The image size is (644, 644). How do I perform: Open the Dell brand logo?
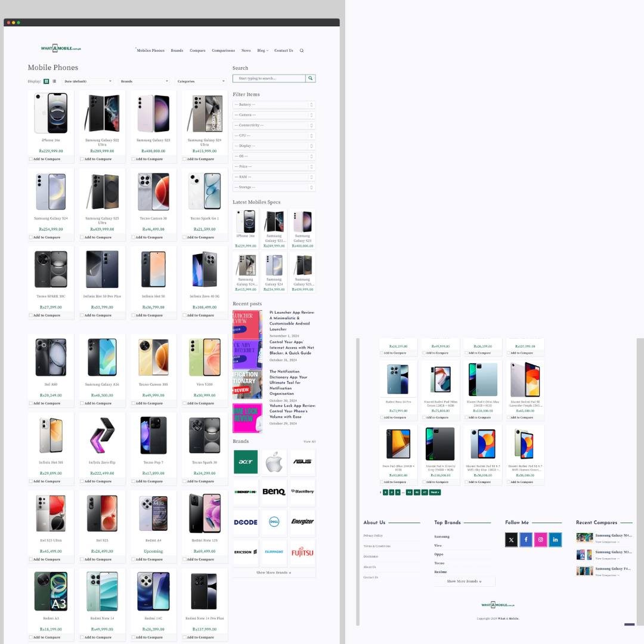(x=274, y=522)
